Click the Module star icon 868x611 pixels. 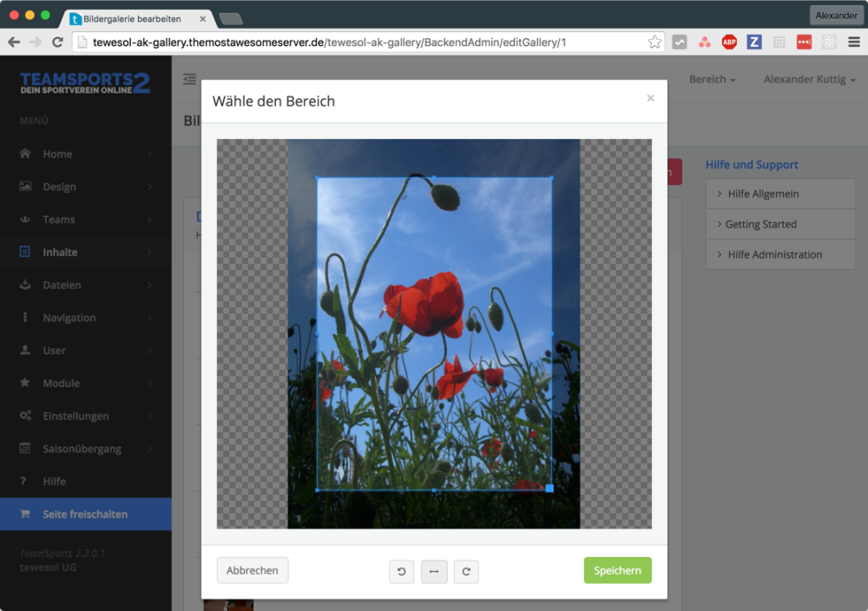click(25, 383)
